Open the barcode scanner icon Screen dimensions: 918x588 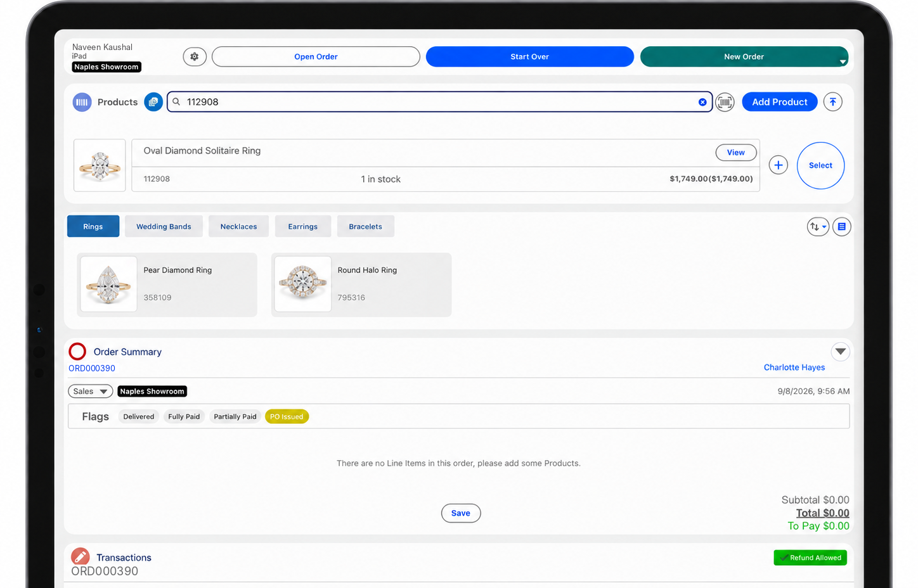[725, 102]
